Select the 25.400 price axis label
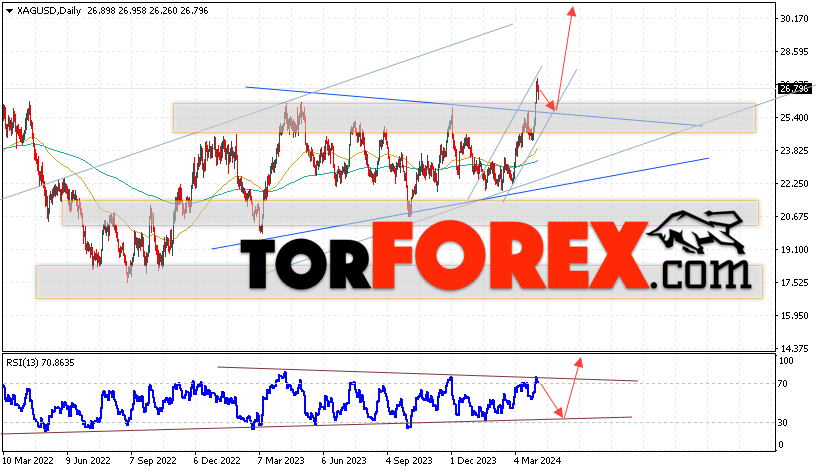Viewport: 816px width, 472px height. click(x=794, y=118)
